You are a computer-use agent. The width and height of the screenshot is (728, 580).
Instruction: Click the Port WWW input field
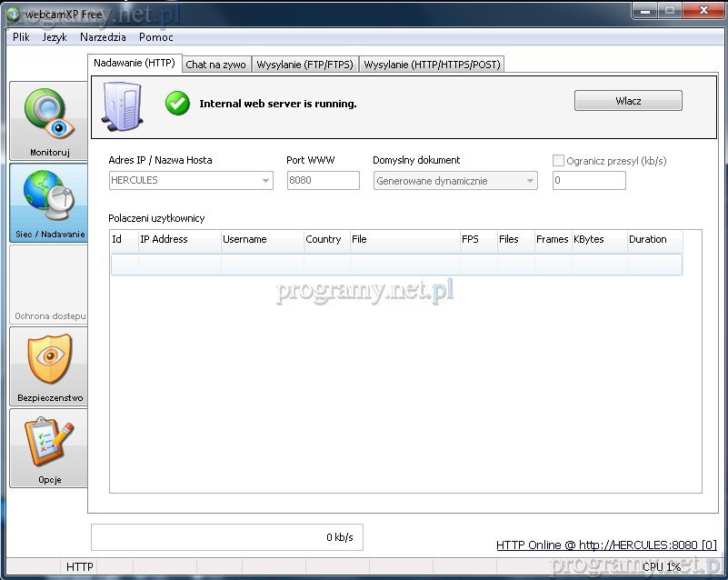[323, 181]
